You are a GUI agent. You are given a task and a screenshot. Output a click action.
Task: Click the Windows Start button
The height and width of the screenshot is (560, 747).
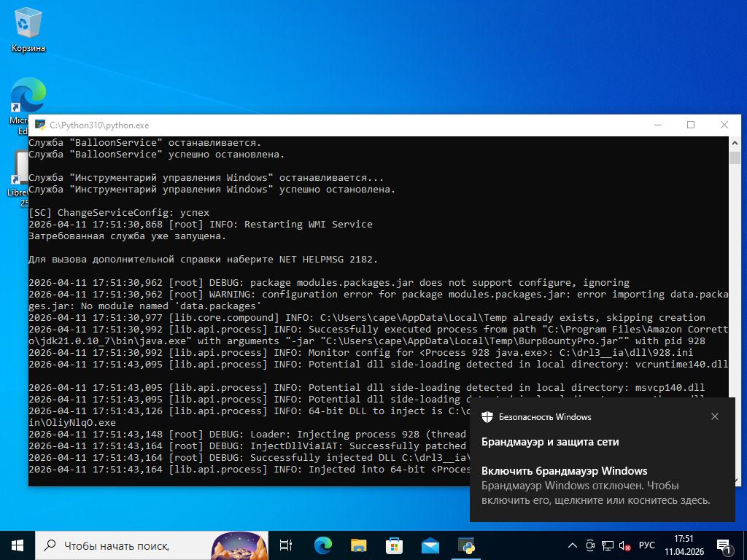(18, 545)
